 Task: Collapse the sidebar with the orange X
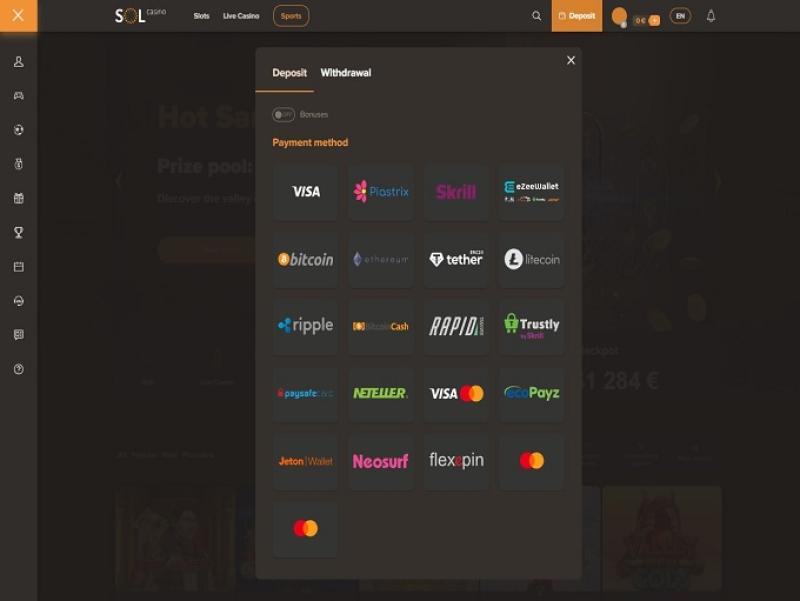[x=18, y=15]
